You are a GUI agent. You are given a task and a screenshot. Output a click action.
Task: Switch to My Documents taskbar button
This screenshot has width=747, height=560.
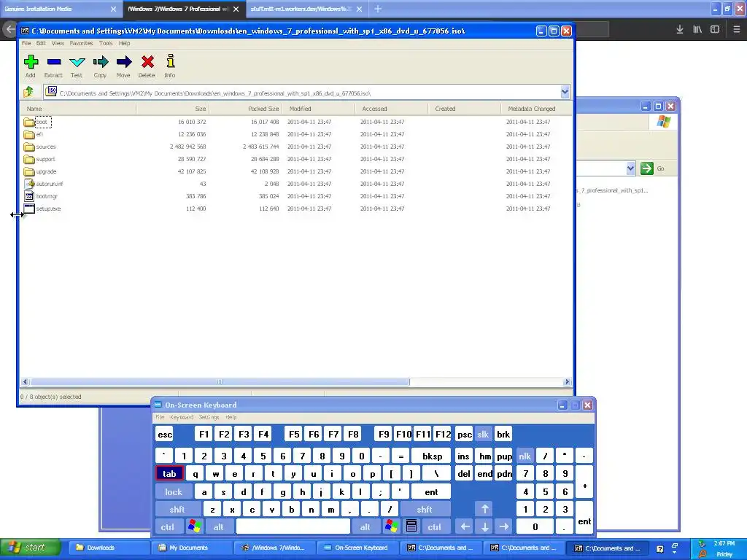pos(193,548)
